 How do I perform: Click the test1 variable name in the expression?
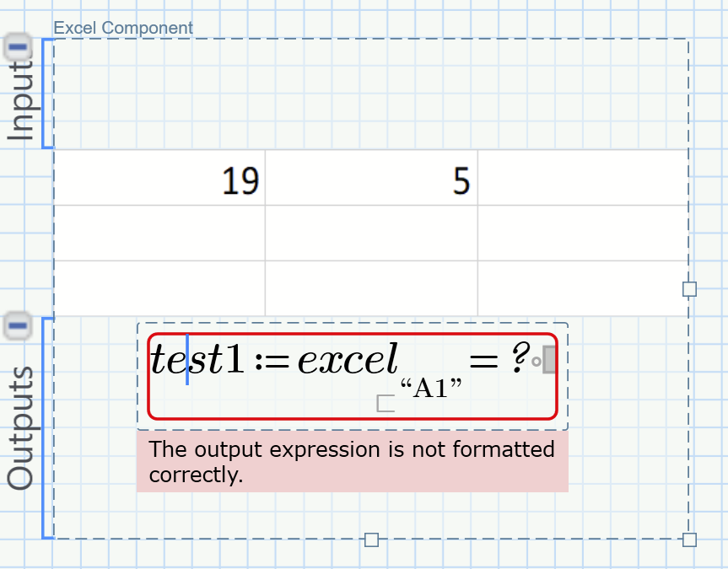coord(198,361)
